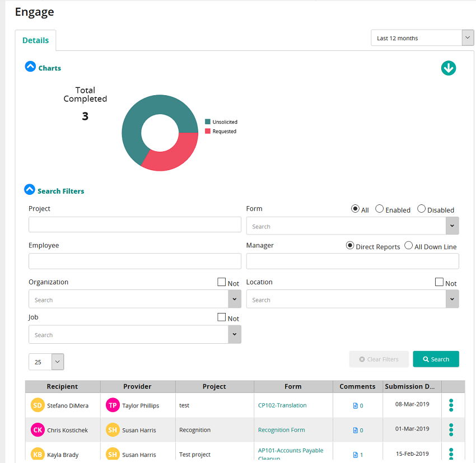The width and height of the screenshot is (476, 463).
Task: Focus the Manager input field
Action: (x=352, y=261)
